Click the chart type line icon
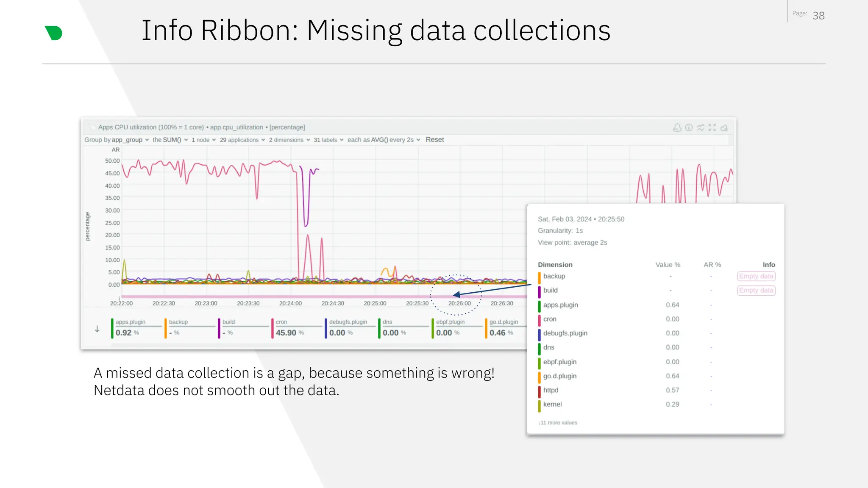This screenshot has height=488, width=868. 701,128
